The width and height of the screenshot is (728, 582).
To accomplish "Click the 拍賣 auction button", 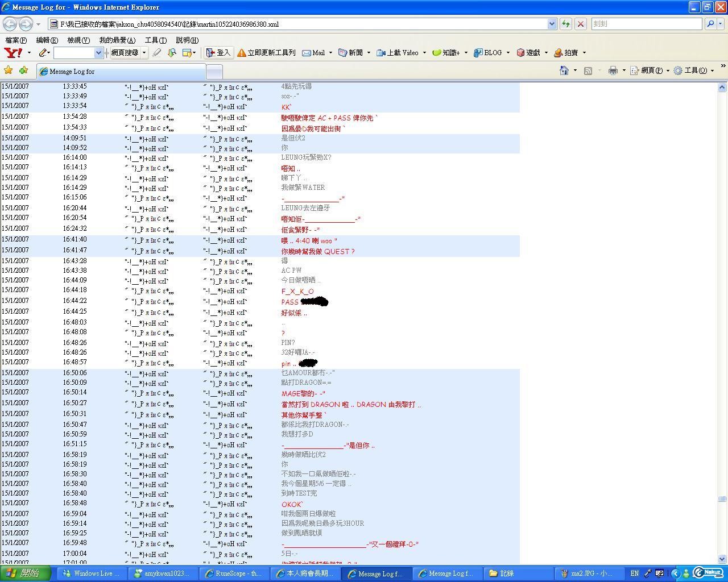I will (x=566, y=52).
